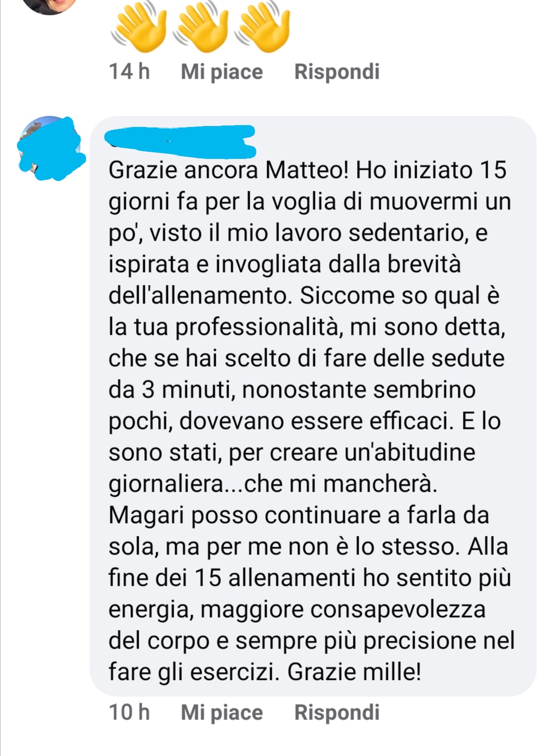The width and height of the screenshot is (555, 756).
Task: Tap the third waving hand emoji
Action: (x=264, y=26)
